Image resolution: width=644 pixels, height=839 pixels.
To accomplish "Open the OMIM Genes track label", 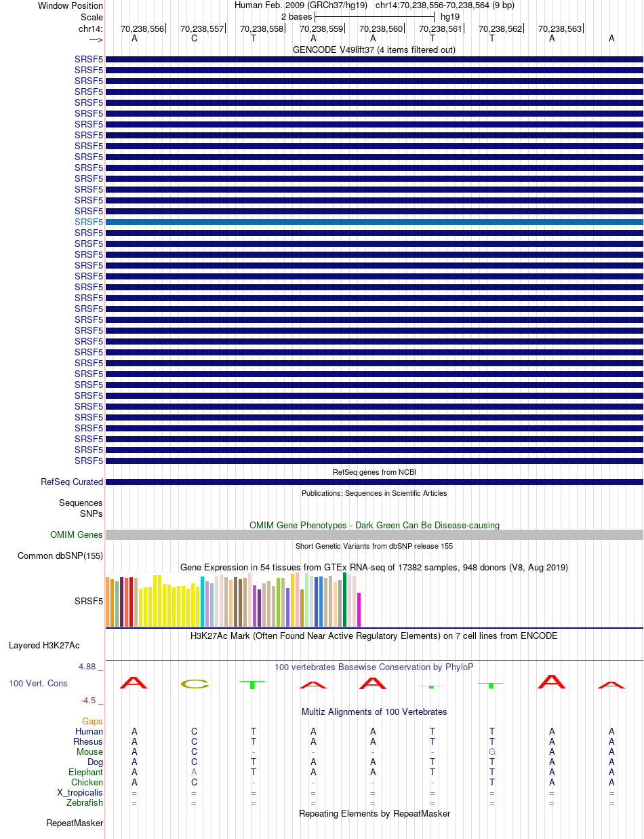I will point(77,534).
